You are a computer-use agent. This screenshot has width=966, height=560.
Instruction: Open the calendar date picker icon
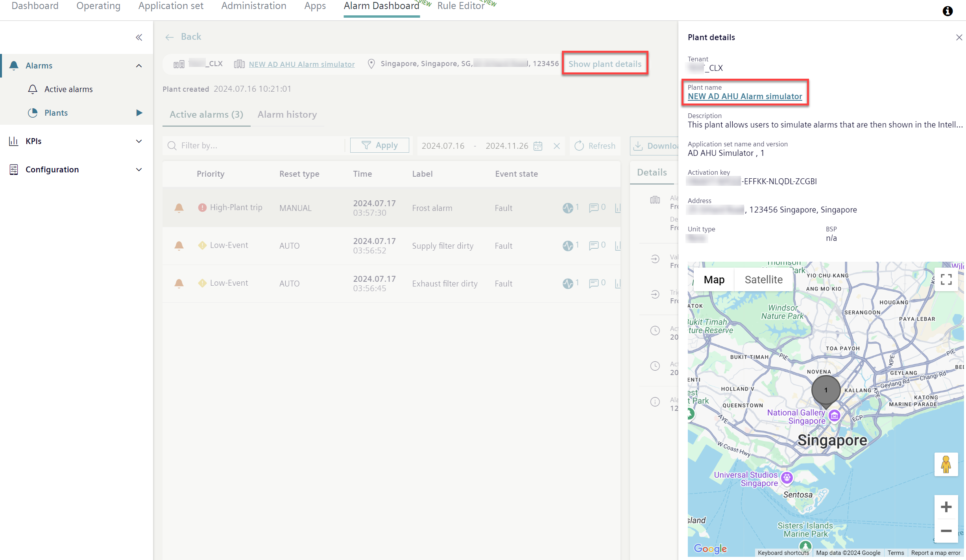(x=537, y=146)
